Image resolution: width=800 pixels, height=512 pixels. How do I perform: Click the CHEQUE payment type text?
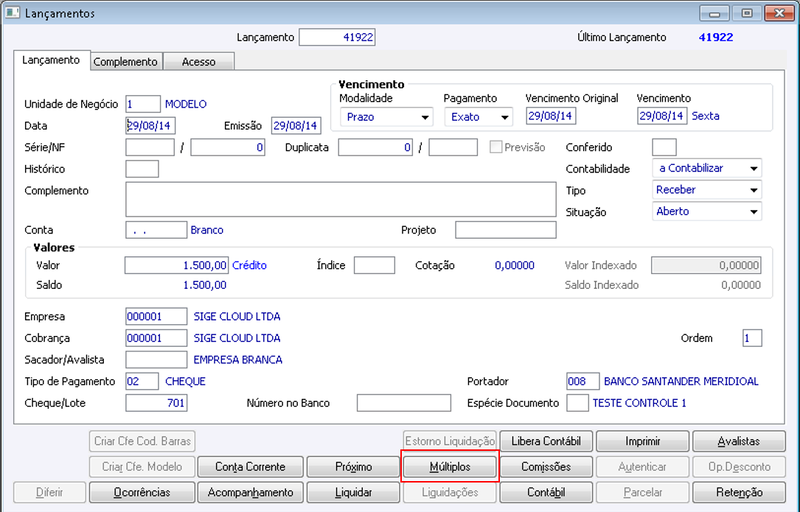coord(185,381)
